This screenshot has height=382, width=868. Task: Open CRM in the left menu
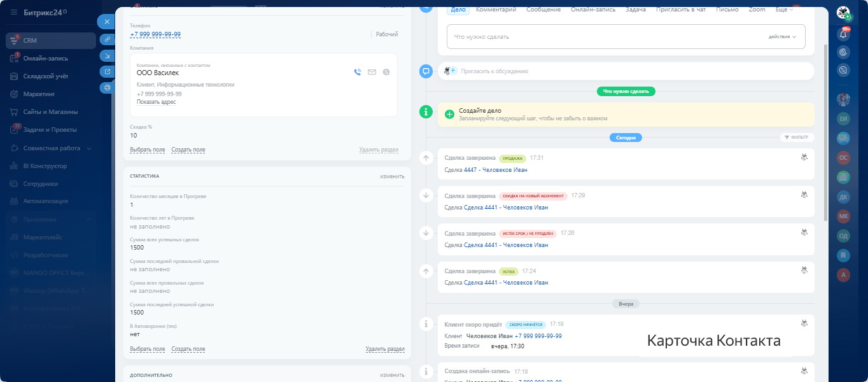pyautogui.click(x=30, y=40)
